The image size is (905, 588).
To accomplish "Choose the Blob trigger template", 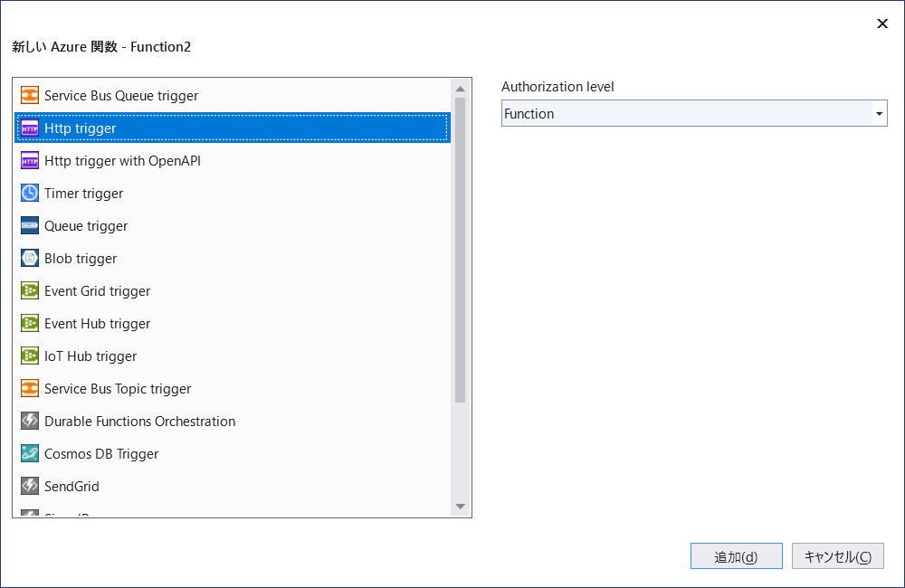I will coord(232,258).
